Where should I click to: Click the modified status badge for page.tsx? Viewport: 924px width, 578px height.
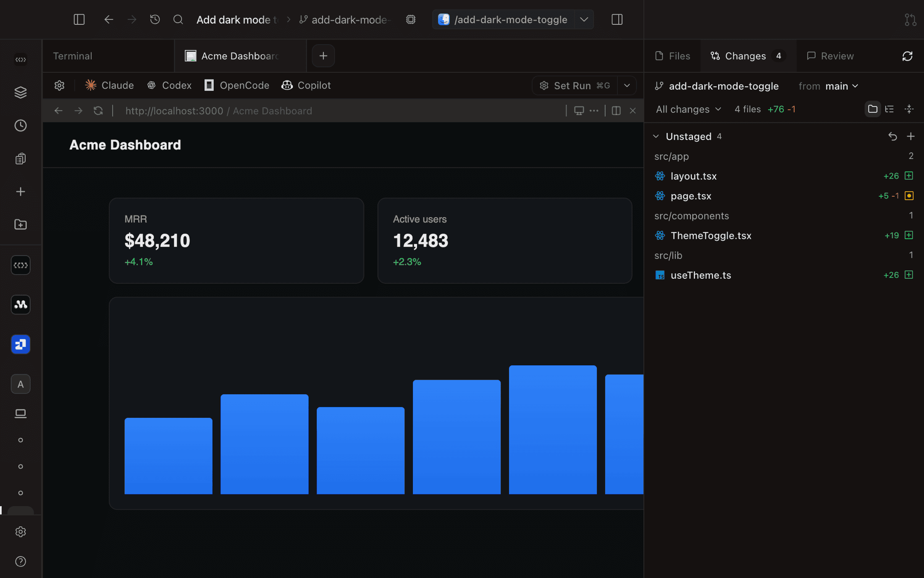point(909,195)
